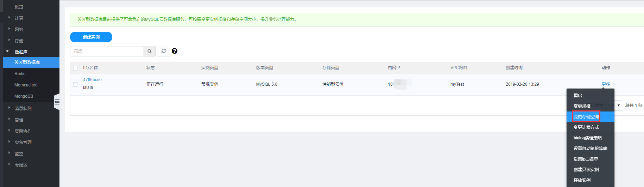Click the 创建时间 column header
Image resolution: width=644 pixels, height=187 pixels.
pyautogui.click(x=514, y=68)
